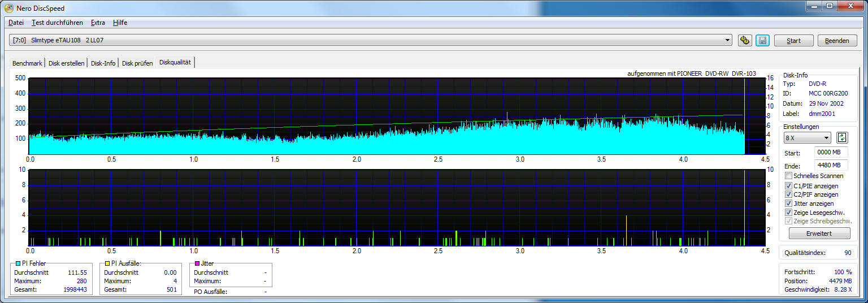Switch to the Disk-Info tab
Image resolution: width=868 pixels, height=303 pixels.
pyautogui.click(x=103, y=63)
